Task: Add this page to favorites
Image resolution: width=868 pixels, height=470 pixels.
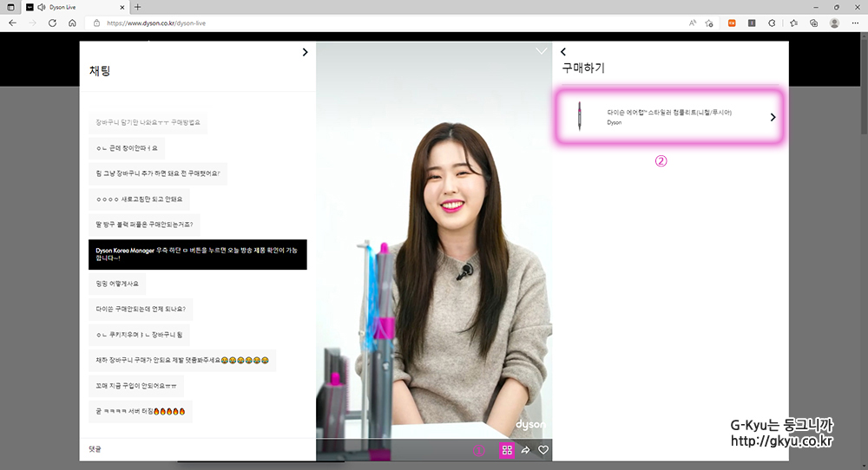Action: point(709,23)
